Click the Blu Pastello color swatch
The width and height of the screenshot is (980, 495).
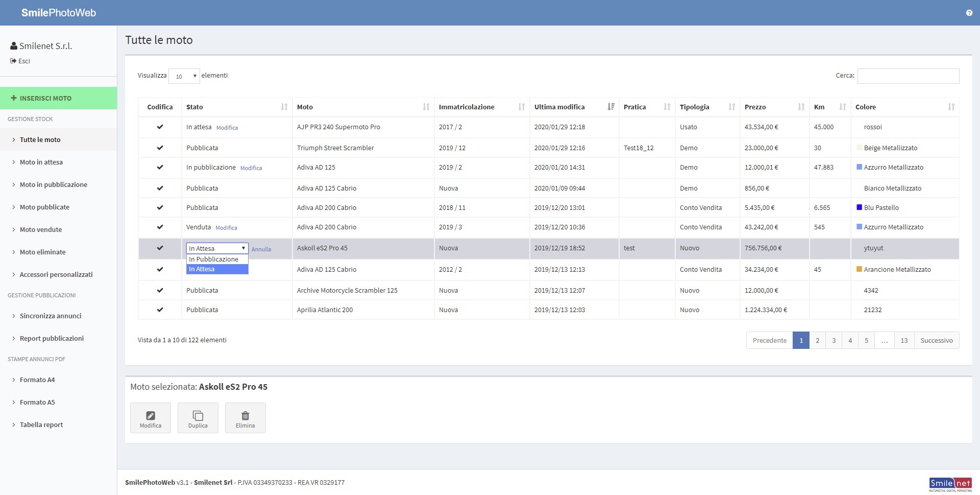tap(859, 207)
